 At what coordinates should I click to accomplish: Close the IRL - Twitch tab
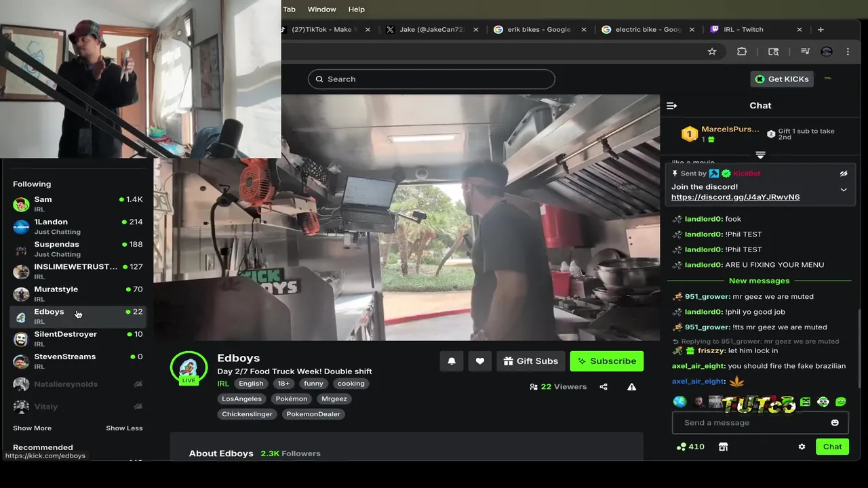[800, 30]
